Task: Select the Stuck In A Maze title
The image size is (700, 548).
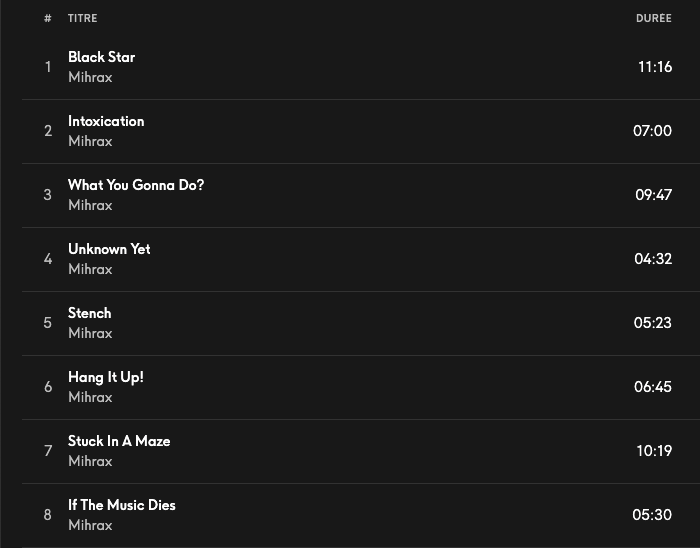Action: pyautogui.click(x=119, y=441)
